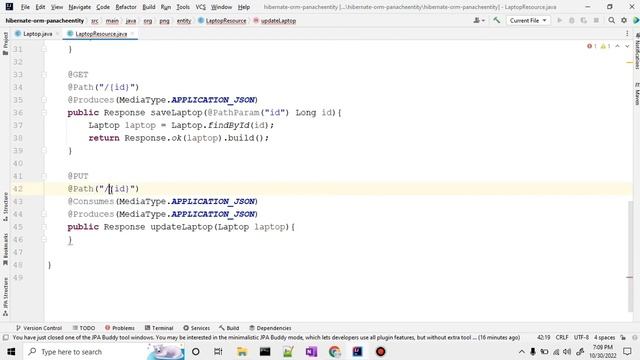640x360 pixels.
Task: Open the Build tool window
Action: [229, 328]
